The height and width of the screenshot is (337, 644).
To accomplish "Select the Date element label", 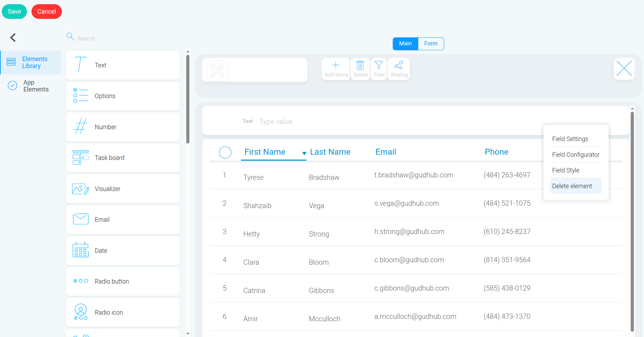I will coord(101,251).
